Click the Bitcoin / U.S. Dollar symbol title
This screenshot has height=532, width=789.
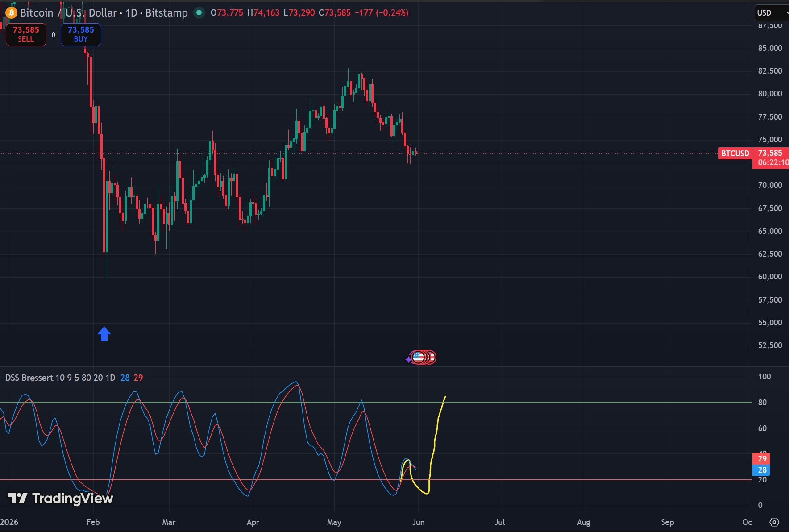[x=104, y=12]
